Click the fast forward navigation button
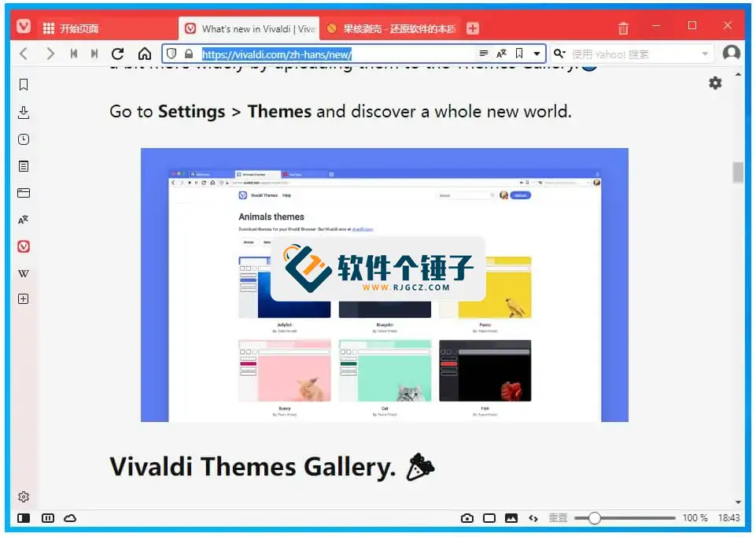 pyautogui.click(x=94, y=54)
